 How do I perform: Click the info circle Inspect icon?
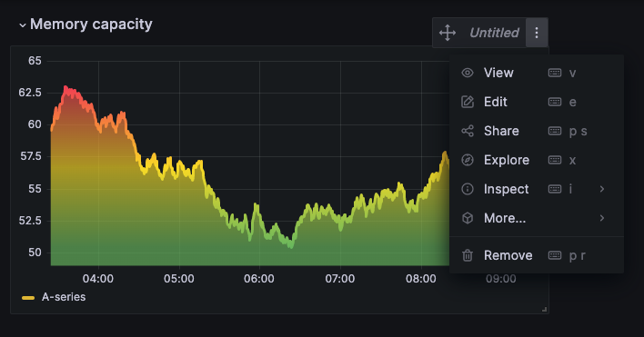click(468, 189)
